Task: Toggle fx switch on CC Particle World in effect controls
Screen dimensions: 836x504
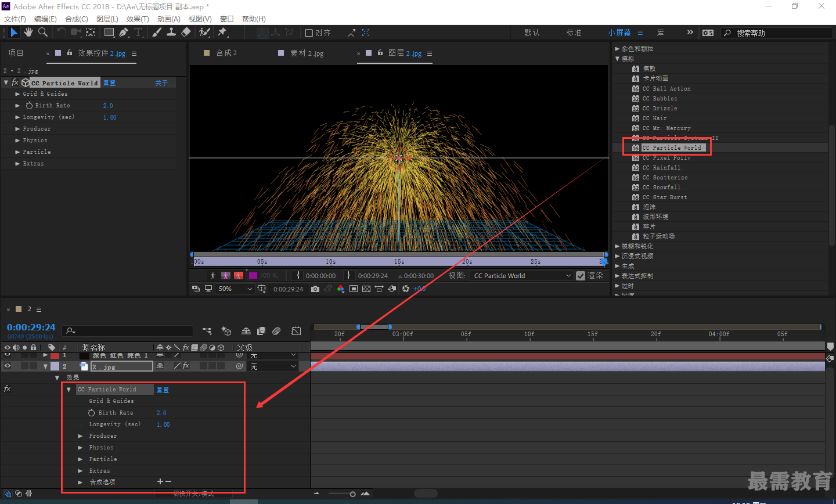Action: click(15, 82)
